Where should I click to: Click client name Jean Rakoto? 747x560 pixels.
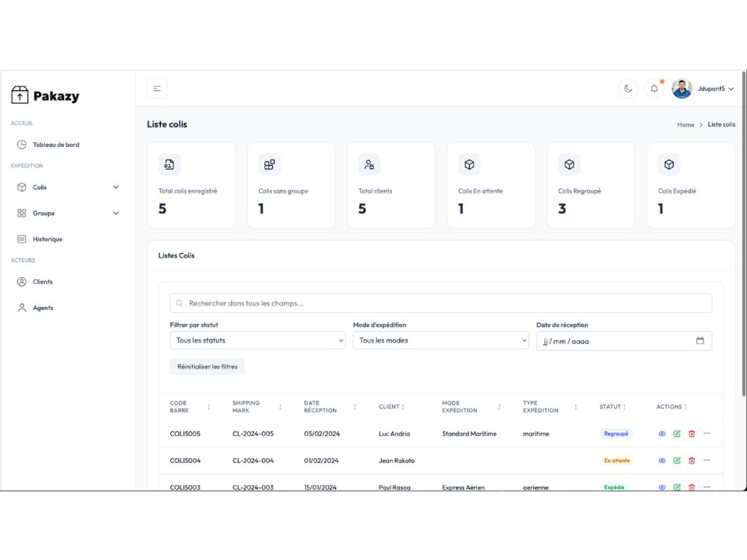(397, 461)
